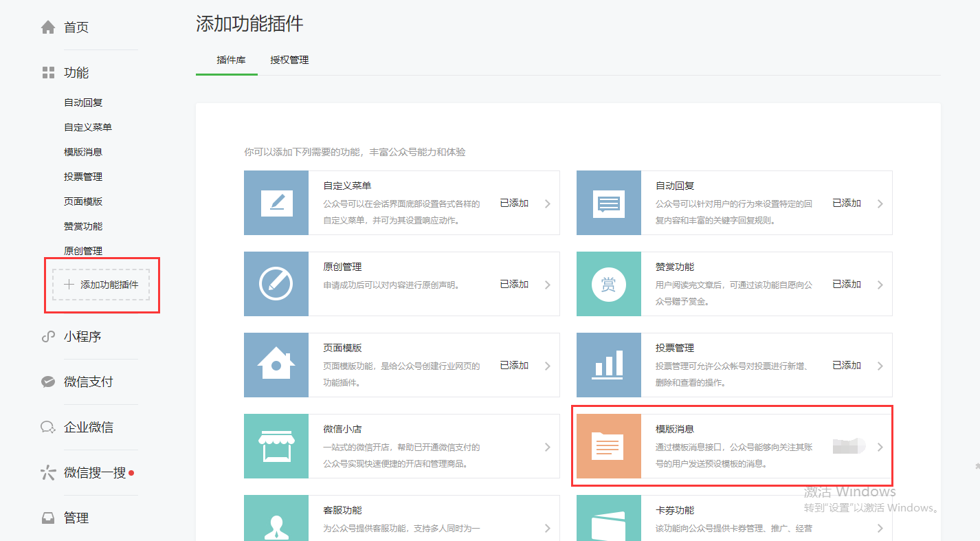The height and width of the screenshot is (541, 980).
Task: Switch to the 授权管理 tab
Action: click(x=289, y=60)
